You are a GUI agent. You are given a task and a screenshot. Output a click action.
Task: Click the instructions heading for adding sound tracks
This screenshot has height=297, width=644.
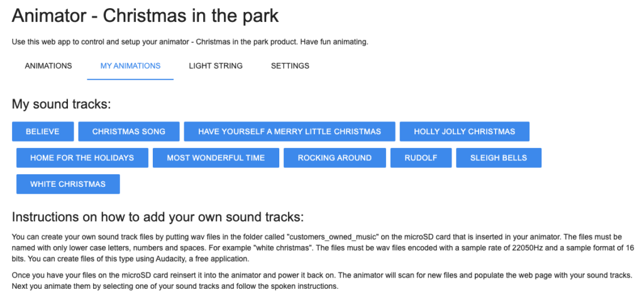click(158, 217)
